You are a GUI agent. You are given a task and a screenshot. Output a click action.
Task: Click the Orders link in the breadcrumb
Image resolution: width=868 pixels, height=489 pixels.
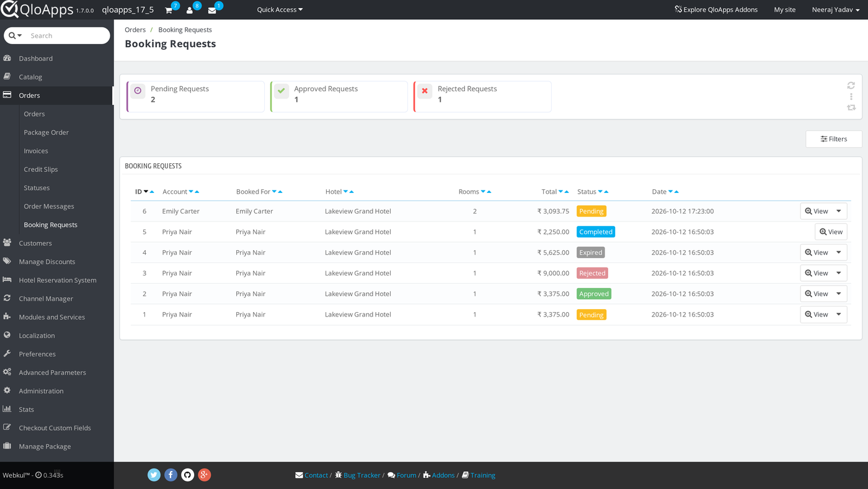click(x=135, y=30)
